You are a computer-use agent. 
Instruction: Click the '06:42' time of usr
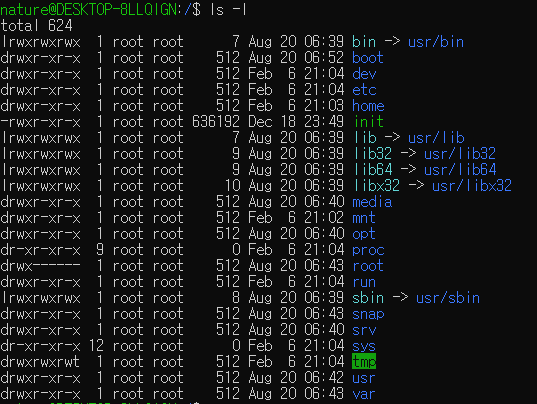(x=324, y=378)
